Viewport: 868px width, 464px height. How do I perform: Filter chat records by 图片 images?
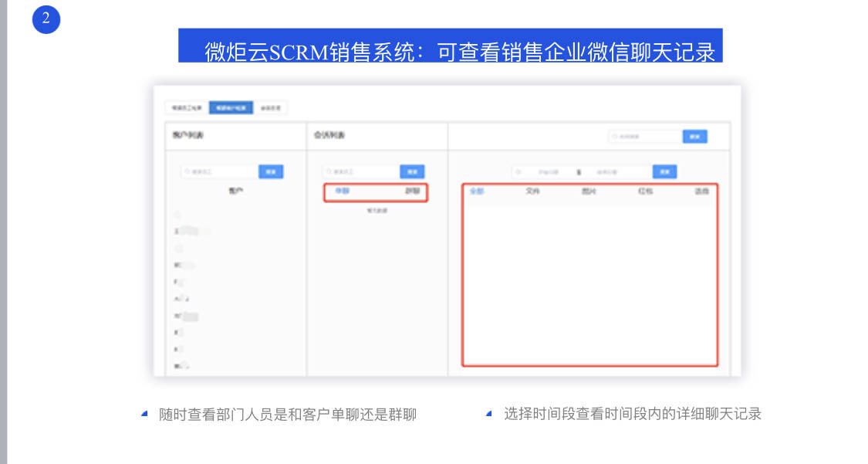point(589,191)
